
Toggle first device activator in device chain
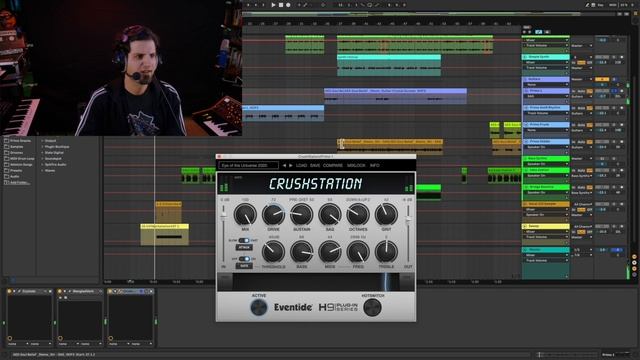(x=9, y=291)
